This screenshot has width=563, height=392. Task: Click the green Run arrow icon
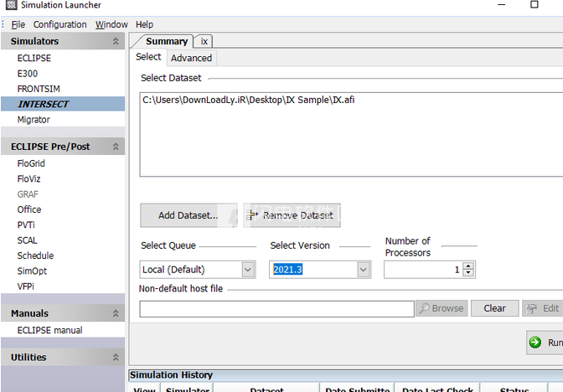[535, 342]
